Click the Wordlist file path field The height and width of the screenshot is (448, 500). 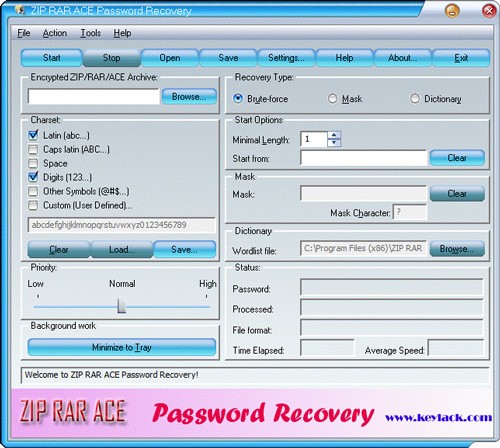point(363,249)
